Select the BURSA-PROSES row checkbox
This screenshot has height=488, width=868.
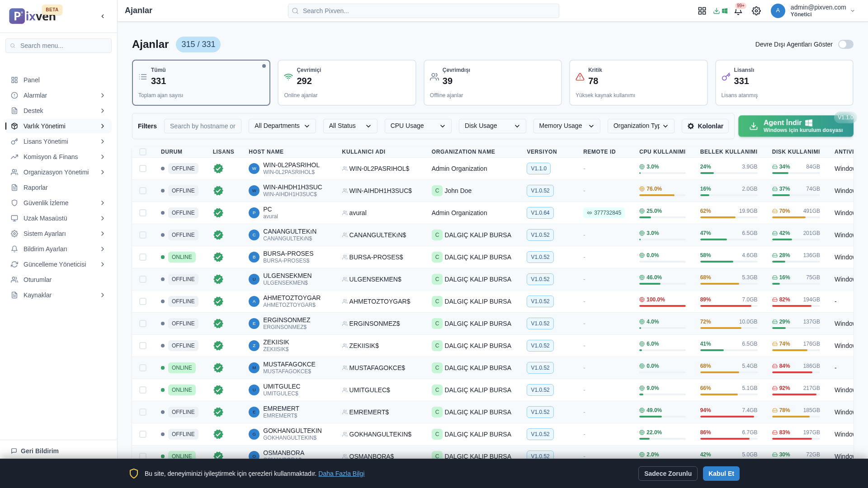pyautogui.click(x=143, y=257)
